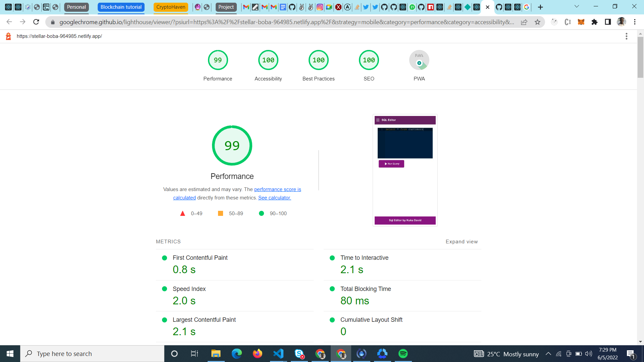Viewport: 644px width, 362px height.
Task: Click the Lighthouse logo icon
Action: coord(8,36)
